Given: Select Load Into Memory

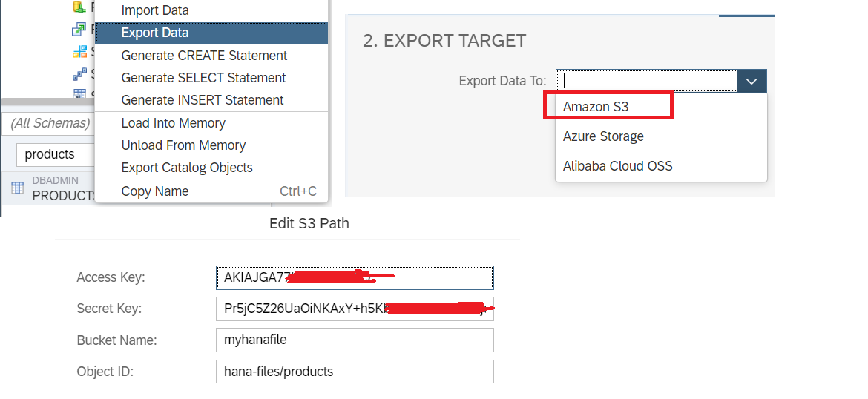Looking at the screenshot, I should coord(173,123).
